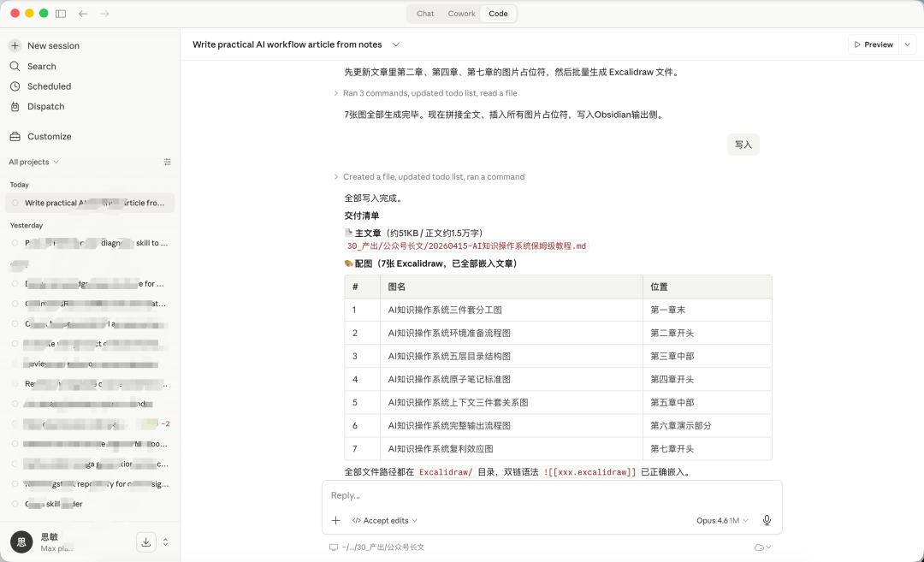924x562 pixels.
Task: Switch to the Code tab
Action: (x=498, y=14)
